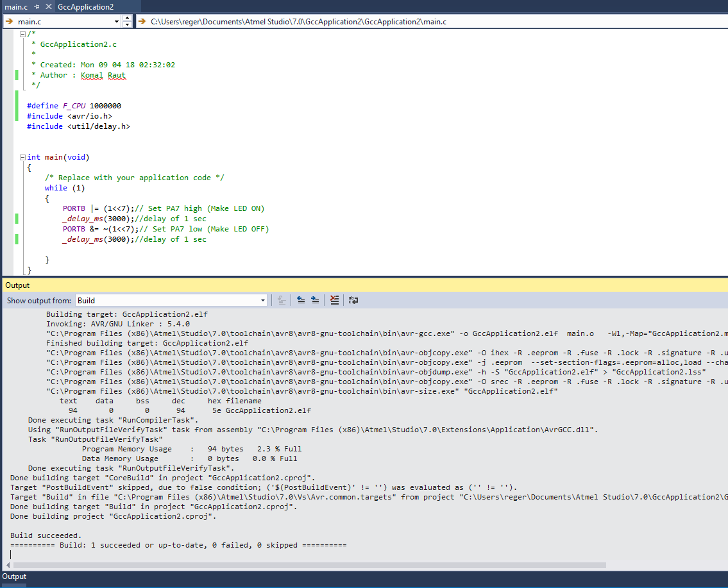
Task: Go to previous message in Output
Action: pyautogui.click(x=301, y=300)
